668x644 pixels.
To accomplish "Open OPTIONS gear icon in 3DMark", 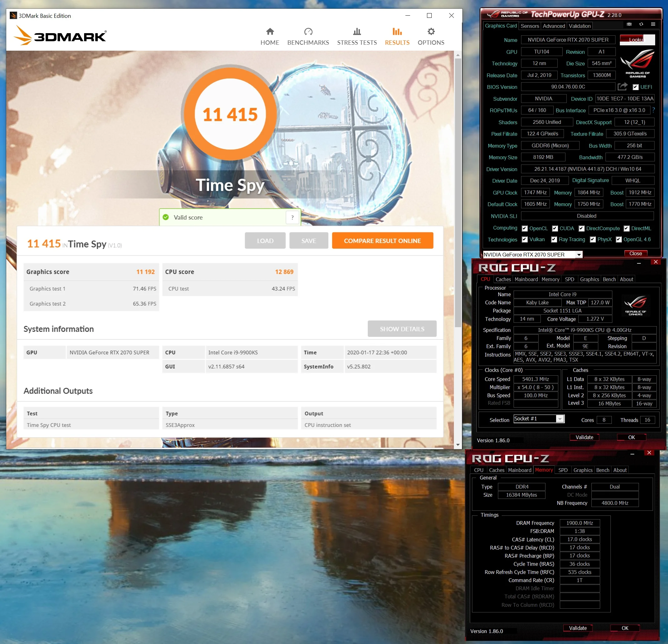I will (x=431, y=32).
